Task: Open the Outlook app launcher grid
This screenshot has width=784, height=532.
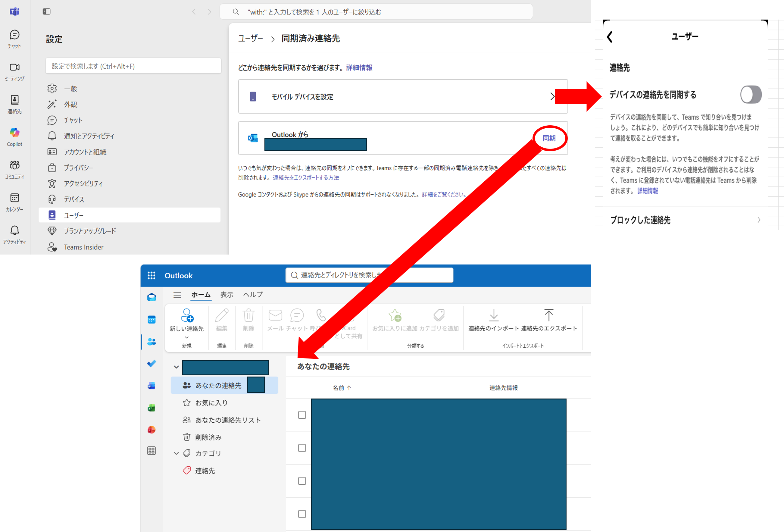Action: tap(151, 275)
